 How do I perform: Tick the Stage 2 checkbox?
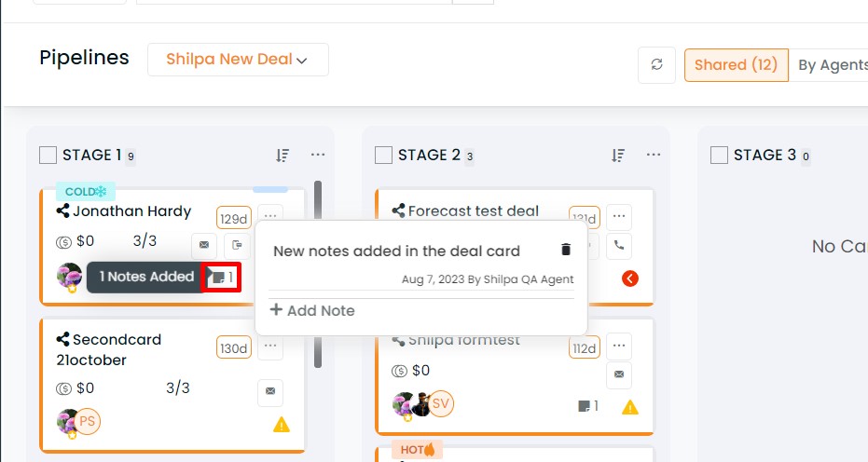pyautogui.click(x=383, y=155)
